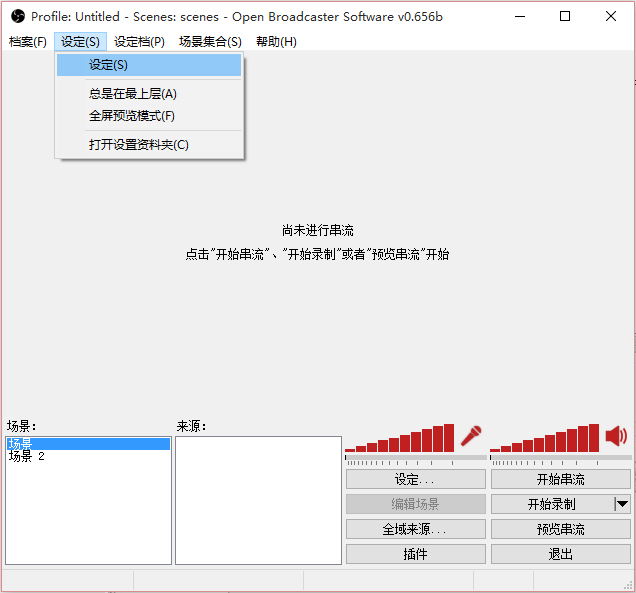This screenshot has height=593, width=636.
Task: Click the 开始录制 button
Action: point(552,504)
